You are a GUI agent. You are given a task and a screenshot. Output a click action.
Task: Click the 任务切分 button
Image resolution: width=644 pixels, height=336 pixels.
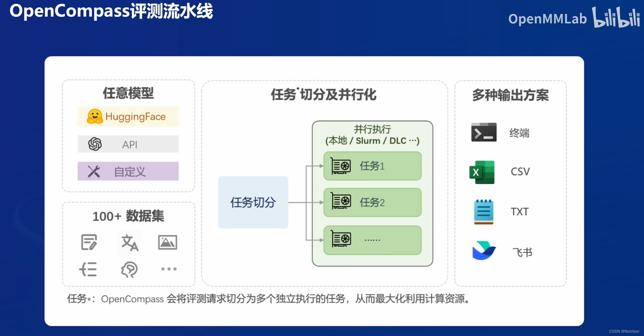point(253,202)
